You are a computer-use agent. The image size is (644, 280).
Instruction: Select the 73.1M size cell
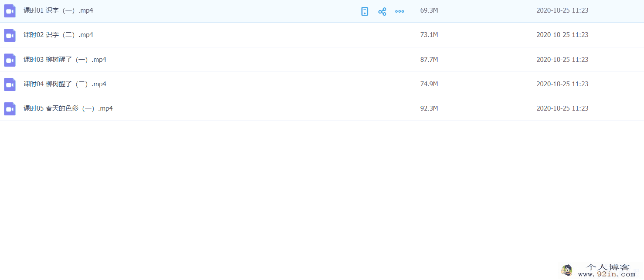[429, 35]
